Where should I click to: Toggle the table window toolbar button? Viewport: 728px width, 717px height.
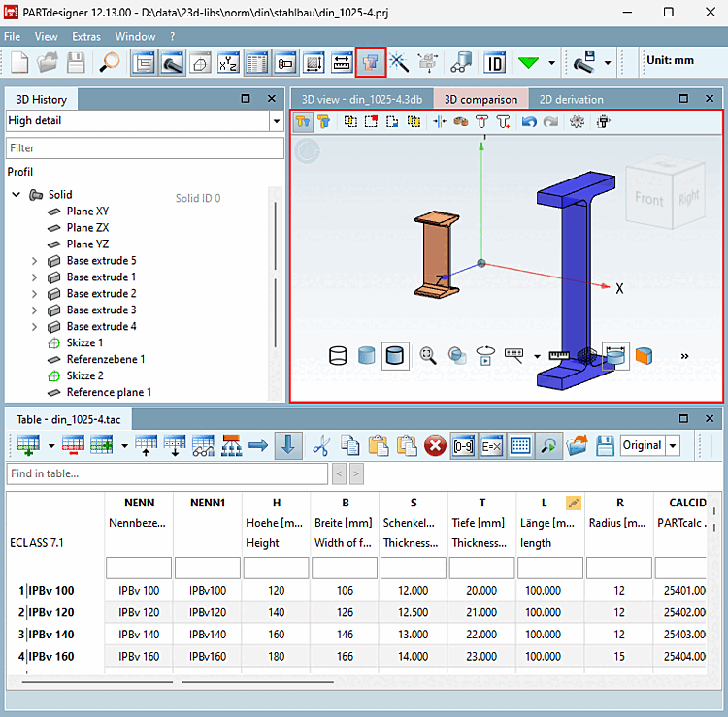[257, 63]
